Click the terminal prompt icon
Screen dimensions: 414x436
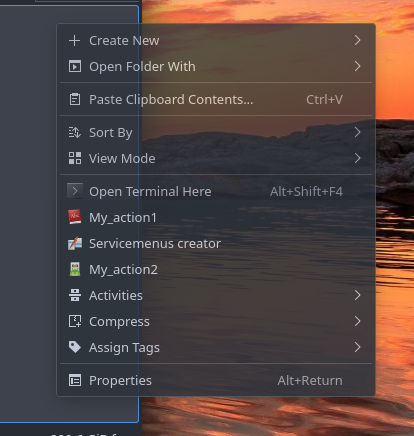coord(75,191)
